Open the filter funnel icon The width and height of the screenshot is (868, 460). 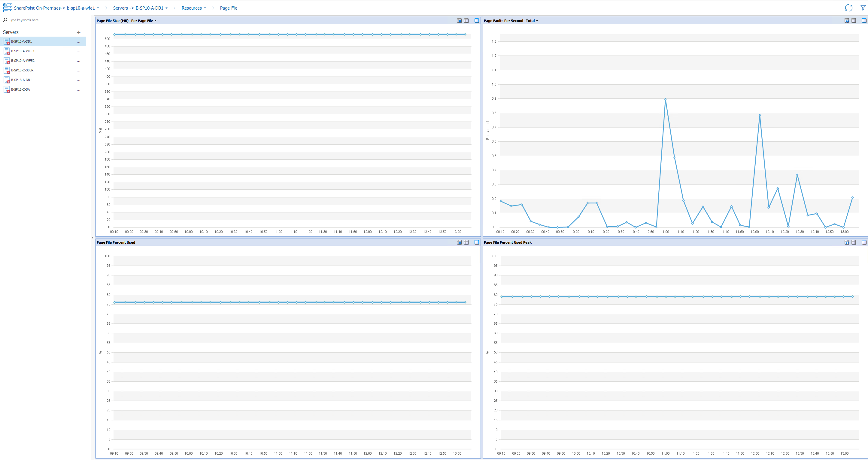tap(863, 8)
